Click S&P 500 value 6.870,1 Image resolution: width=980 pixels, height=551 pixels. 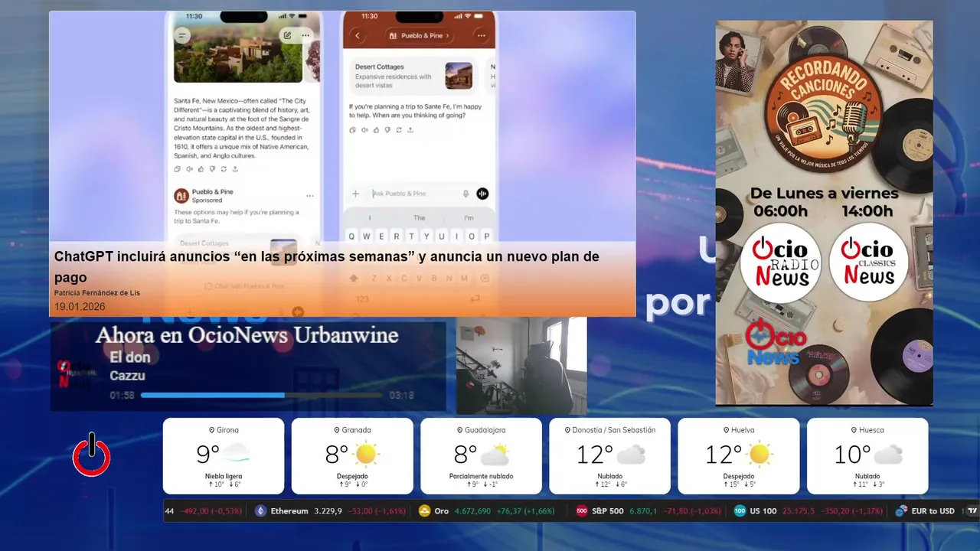coord(643,510)
